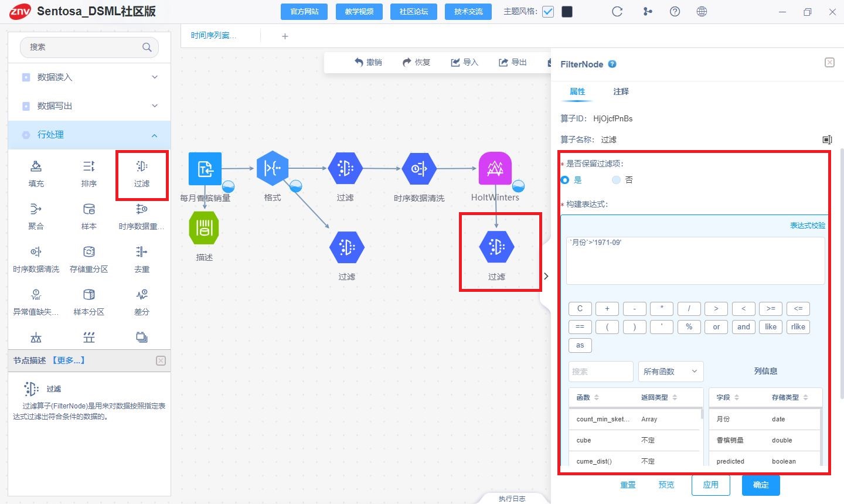The width and height of the screenshot is (844, 504).
Task: Click the 确定 button
Action: pyautogui.click(x=761, y=485)
